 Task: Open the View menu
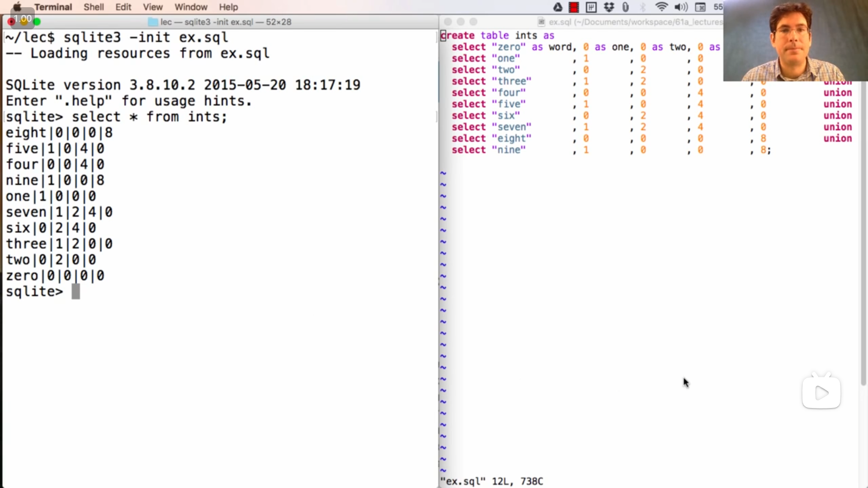pos(152,7)
